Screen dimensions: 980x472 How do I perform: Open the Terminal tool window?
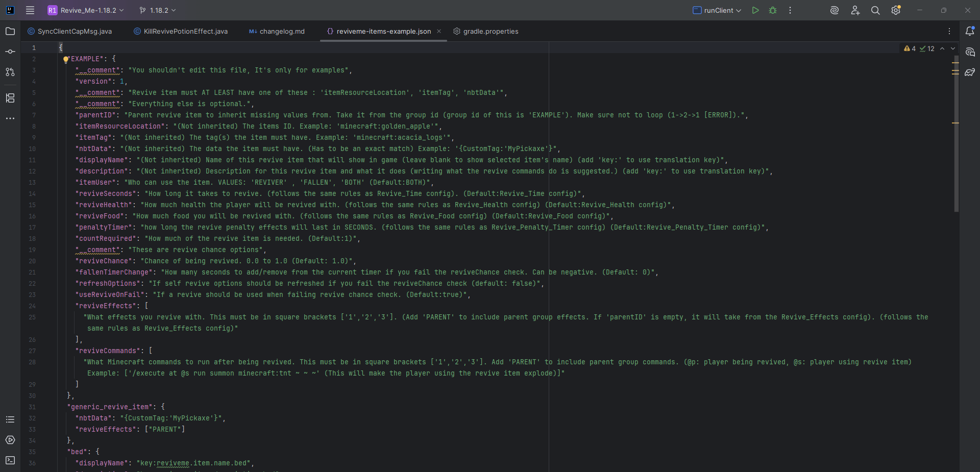(10, 460)
